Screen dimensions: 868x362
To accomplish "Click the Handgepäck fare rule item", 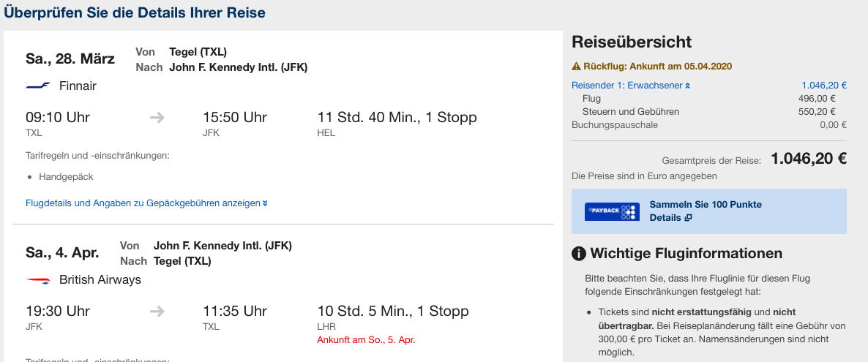I will coord(66,177).
